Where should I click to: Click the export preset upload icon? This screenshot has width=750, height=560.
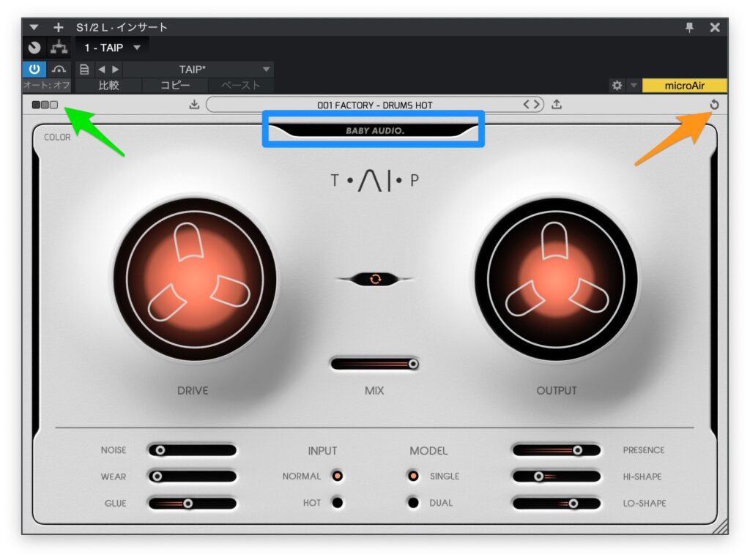pyautogui.click(x=557, y=105)
